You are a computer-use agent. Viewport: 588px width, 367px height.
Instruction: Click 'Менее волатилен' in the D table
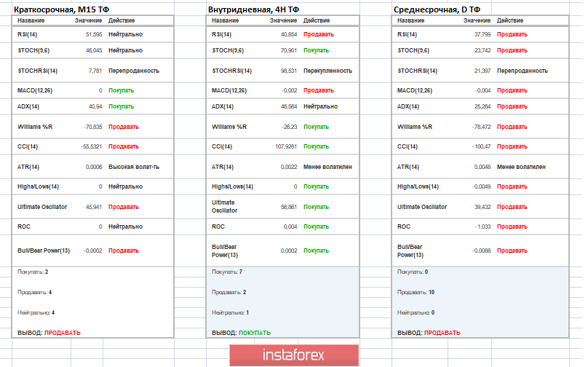click(x=521, y=167)
